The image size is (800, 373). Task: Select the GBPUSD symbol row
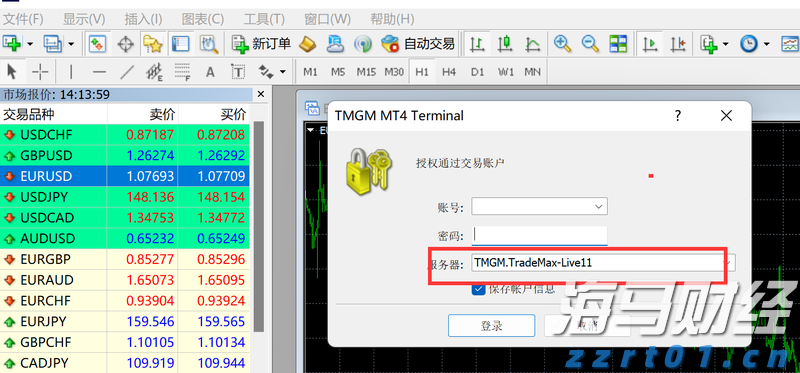pos(125,156)
